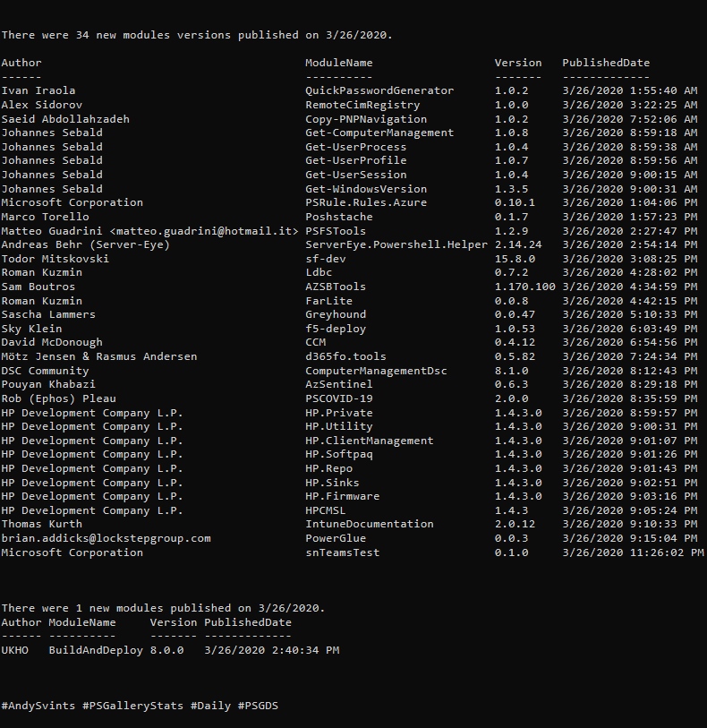Select the CCM module name
Image resolution: width=707 pixels, height=728 pixels.
point(315,342)
